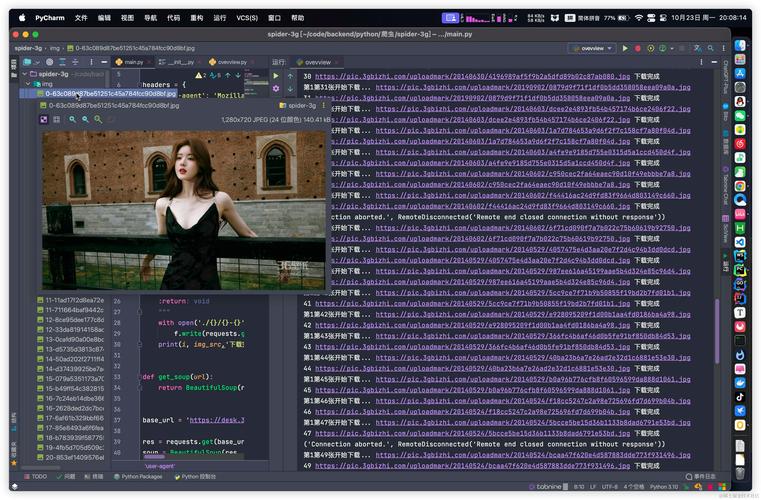Hide the Project panel with minus icon
The image size is (761, 500).
coord(104,62)
